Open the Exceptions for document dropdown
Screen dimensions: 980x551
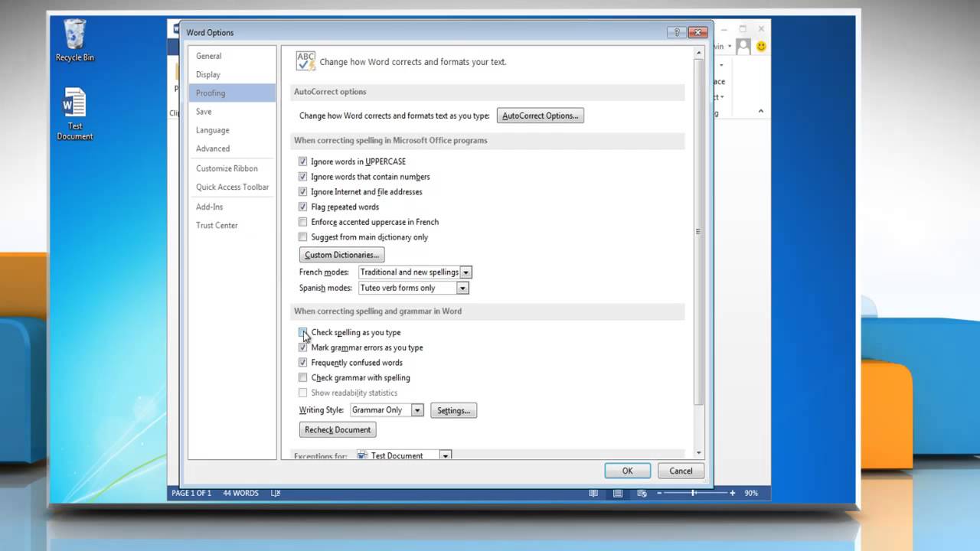point(445,456)
